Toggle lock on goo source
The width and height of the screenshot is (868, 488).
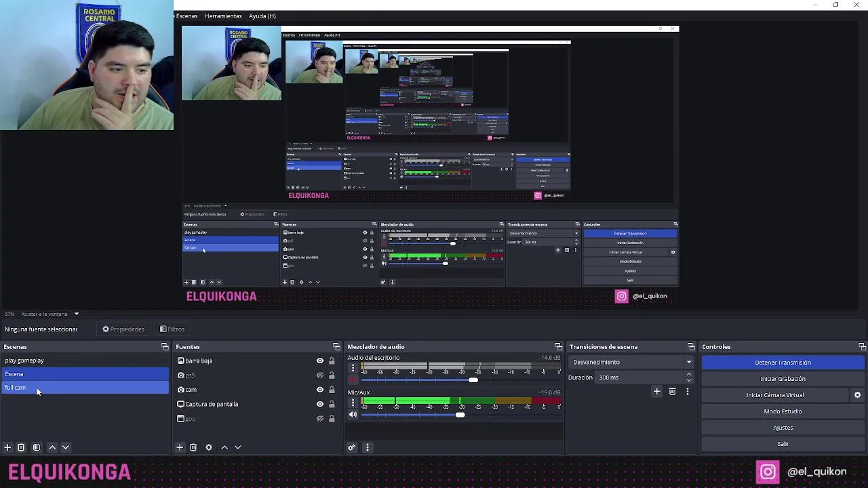(332, 419)
